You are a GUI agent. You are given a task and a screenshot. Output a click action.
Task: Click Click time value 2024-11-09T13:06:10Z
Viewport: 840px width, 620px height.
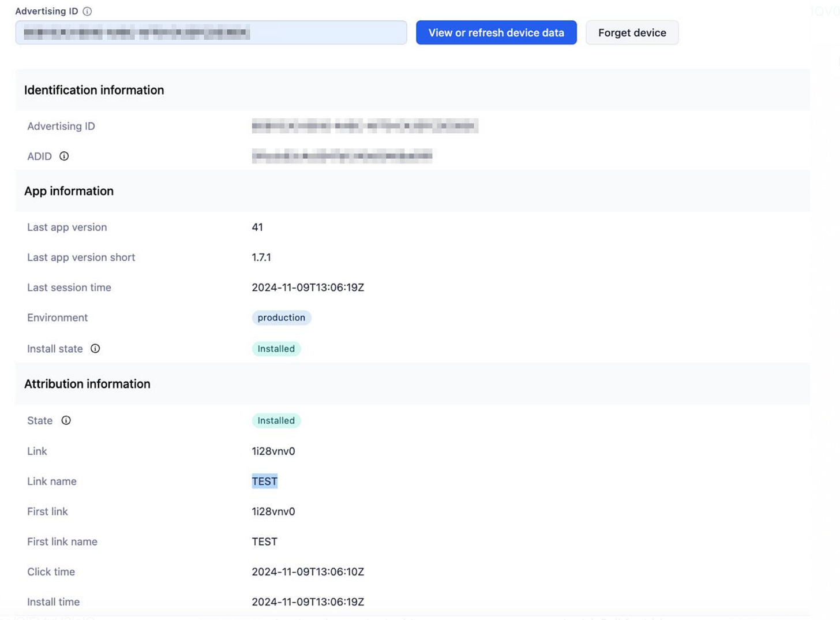pos(308,572)
